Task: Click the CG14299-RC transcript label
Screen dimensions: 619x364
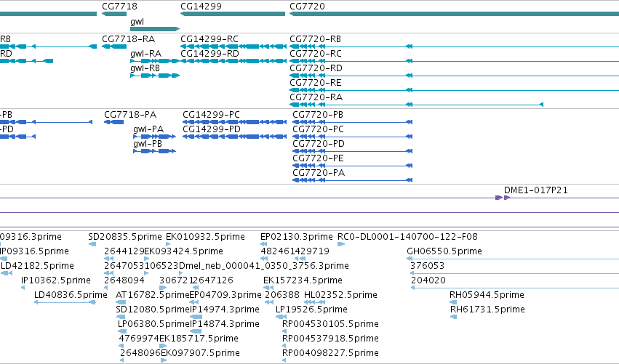Action: coord(209,39)
